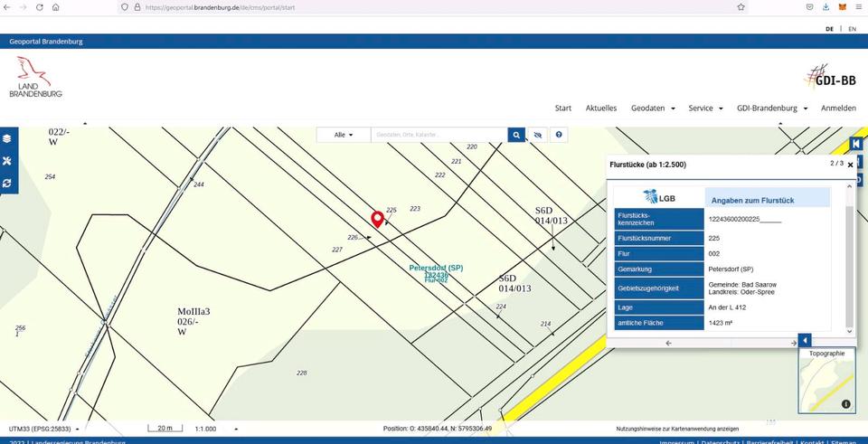Screen dimensions: 868x444
Task: Switch language to EN
Action: pyautogui.click(x=852, y=29)
